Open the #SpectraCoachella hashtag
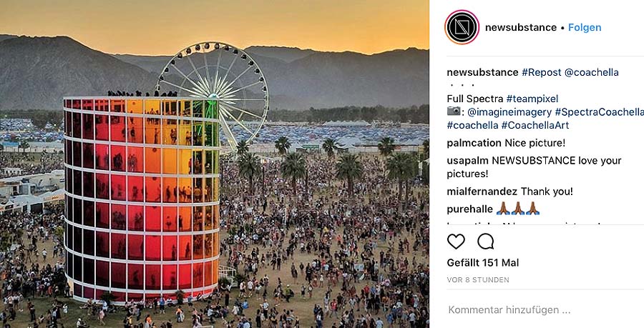Viewport: 644px width, 328px height. tap(599, 112)
